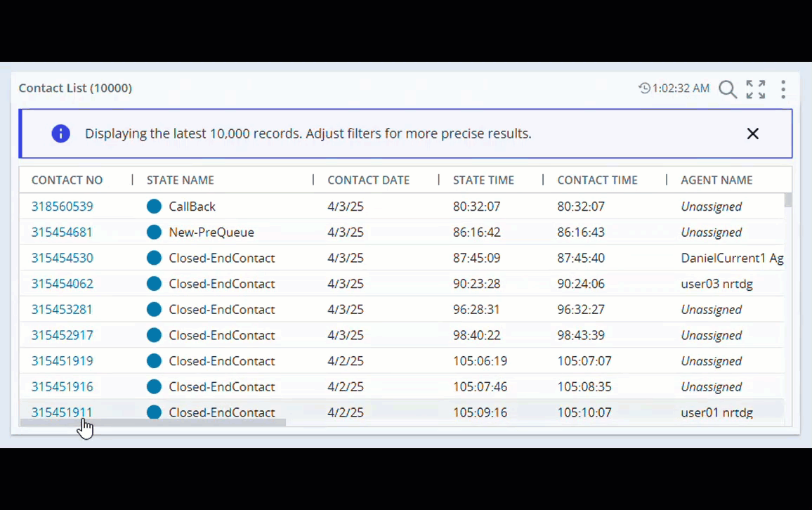Click the vertical scrollbar thumb at right
Image resolution: width=812 pixels, height=510 pixels.
point(788,200)
